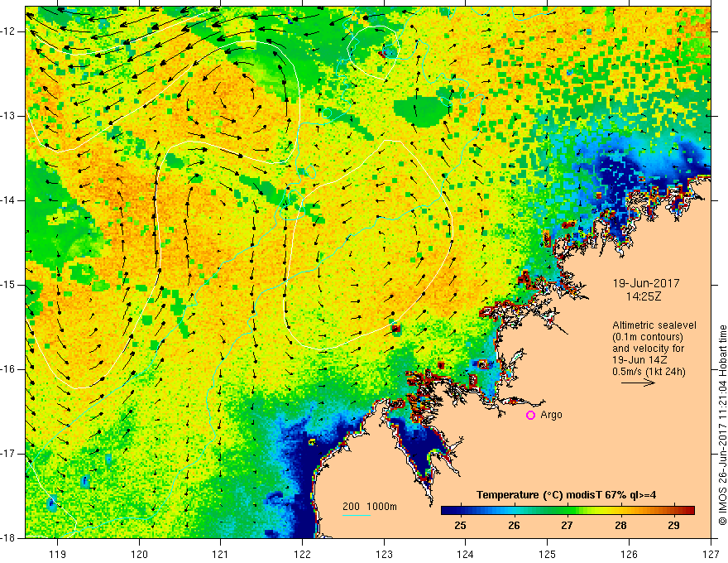Click the longitude axis label 122
728x563 pixels.
(x=302, y=554)
